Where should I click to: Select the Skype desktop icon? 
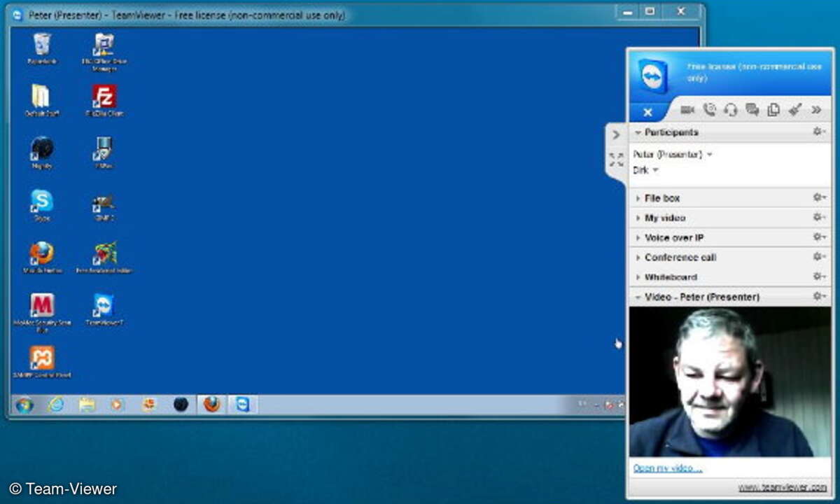coord(42,206)
